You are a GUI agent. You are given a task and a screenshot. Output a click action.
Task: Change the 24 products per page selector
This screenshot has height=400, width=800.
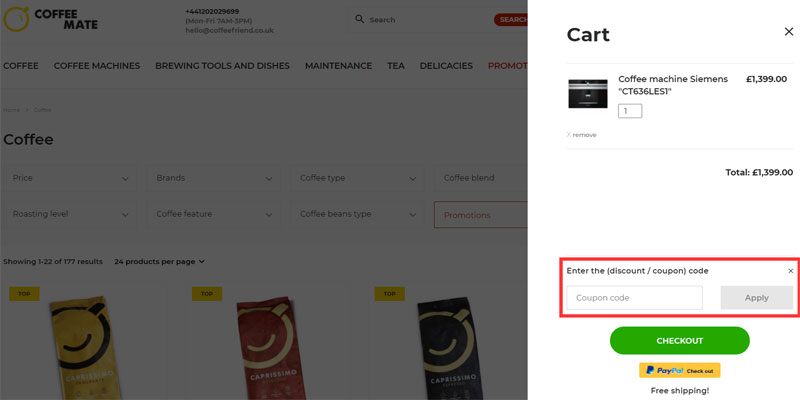point(159,262)
